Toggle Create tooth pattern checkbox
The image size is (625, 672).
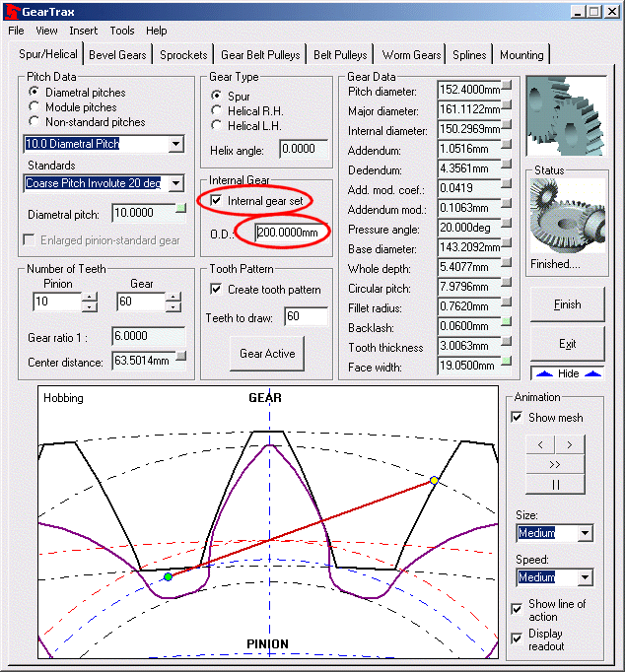click(216, 289)
